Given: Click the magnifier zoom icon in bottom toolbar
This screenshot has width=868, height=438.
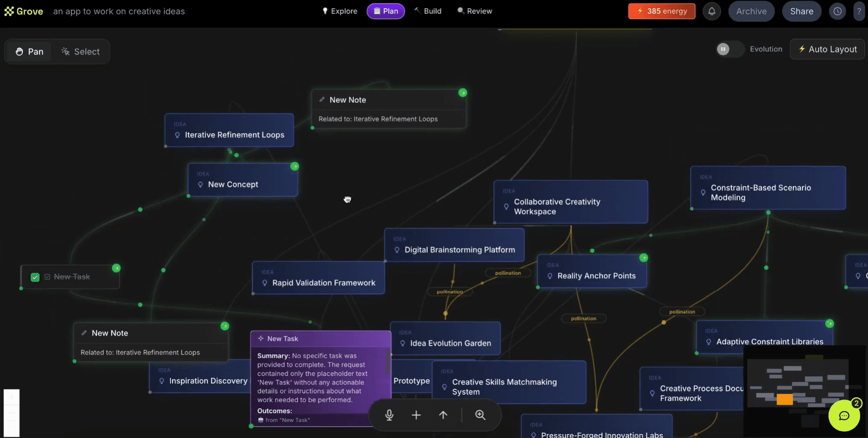Looking at the screenshot, I should 480,415.
